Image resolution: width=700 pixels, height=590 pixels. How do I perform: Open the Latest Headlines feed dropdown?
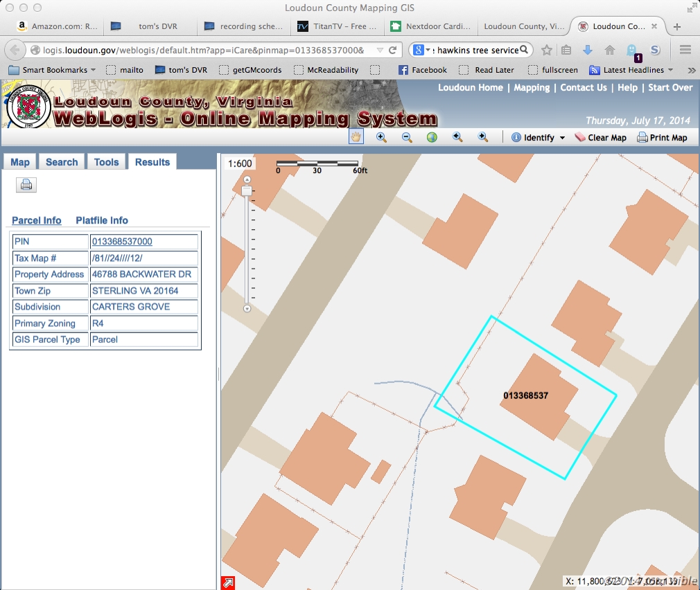click(631, 70)
